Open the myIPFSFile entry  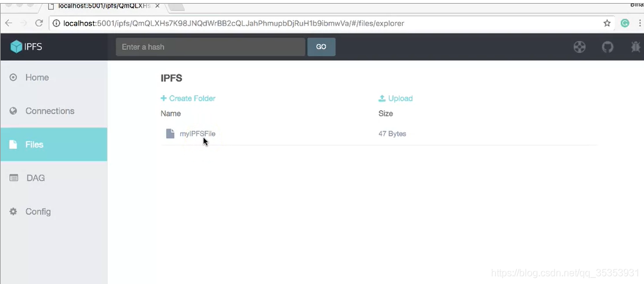pos(197,133)
